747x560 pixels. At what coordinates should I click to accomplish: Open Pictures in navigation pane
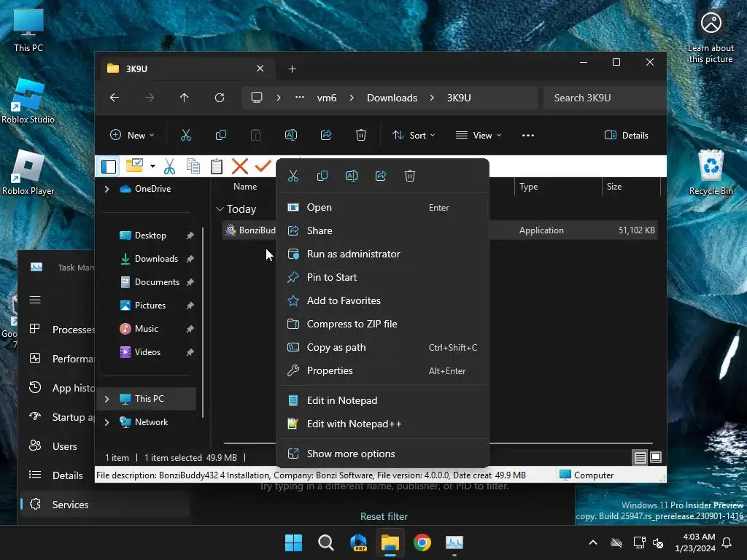click(x=150, y=306)
